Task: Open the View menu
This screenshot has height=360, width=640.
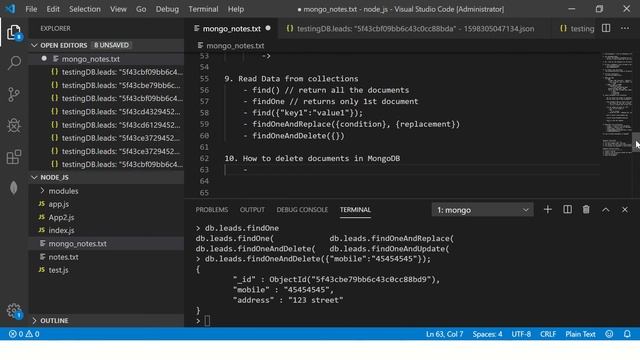Action: point(118,9)
